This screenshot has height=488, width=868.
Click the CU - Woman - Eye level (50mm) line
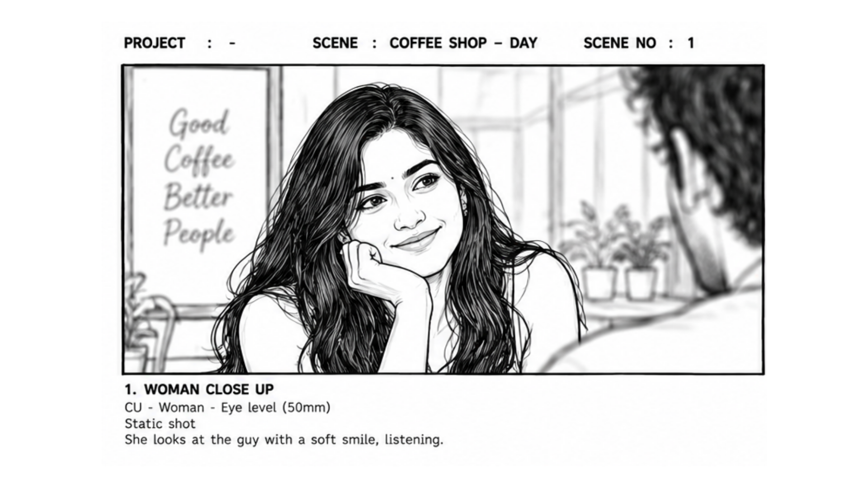click(x=227, y=408)
